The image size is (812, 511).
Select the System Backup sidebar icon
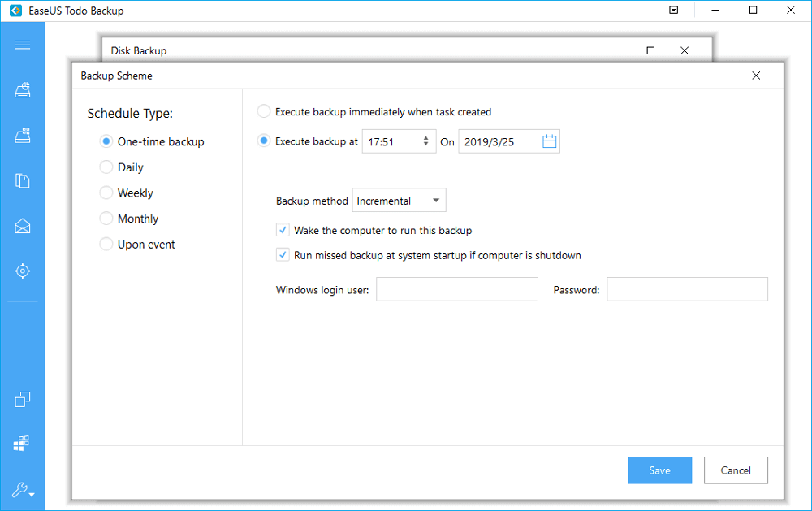point(22,89)
